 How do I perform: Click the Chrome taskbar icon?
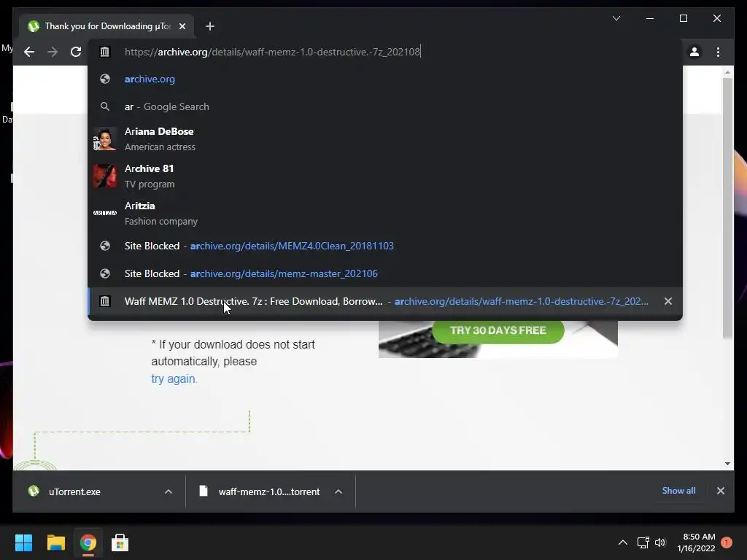point(88,542)
